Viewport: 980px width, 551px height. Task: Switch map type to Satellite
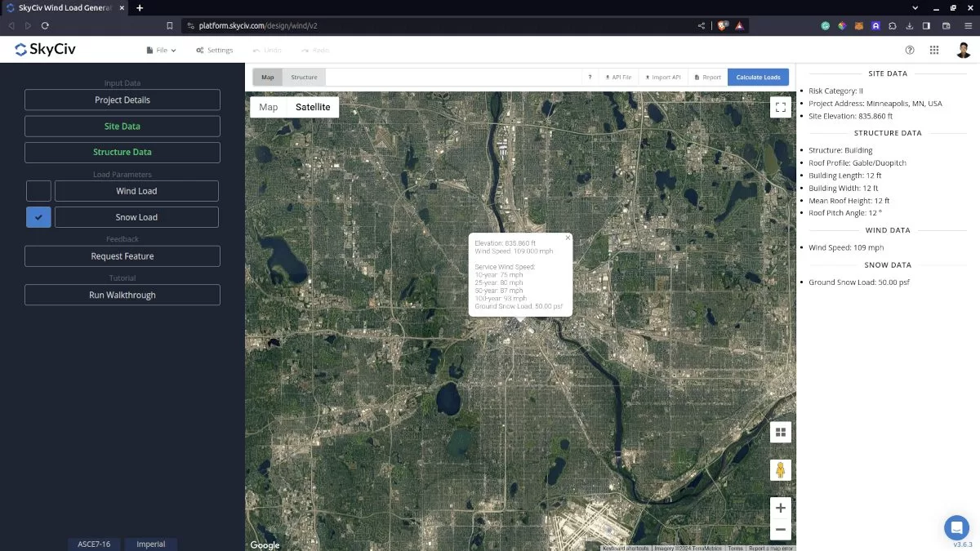point(313,107)
